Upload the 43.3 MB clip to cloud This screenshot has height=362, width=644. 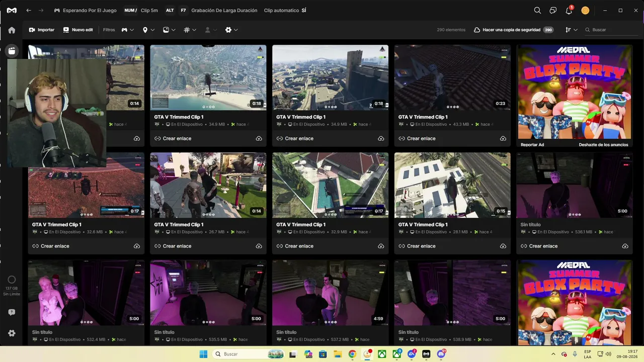click(503, 138)
